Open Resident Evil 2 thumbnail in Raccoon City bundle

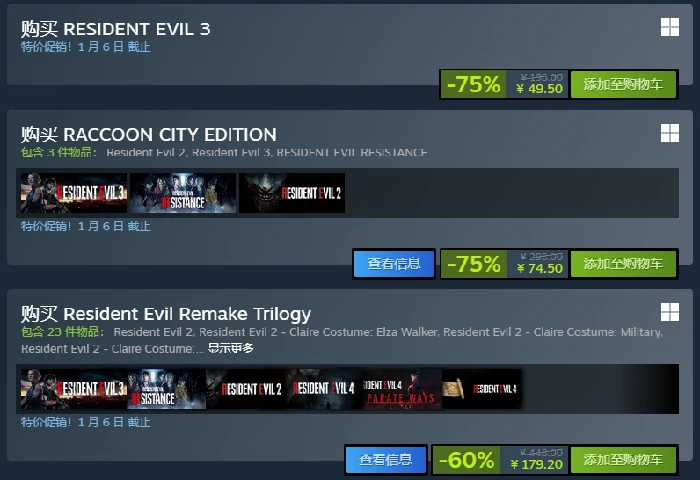click(292, 193)
